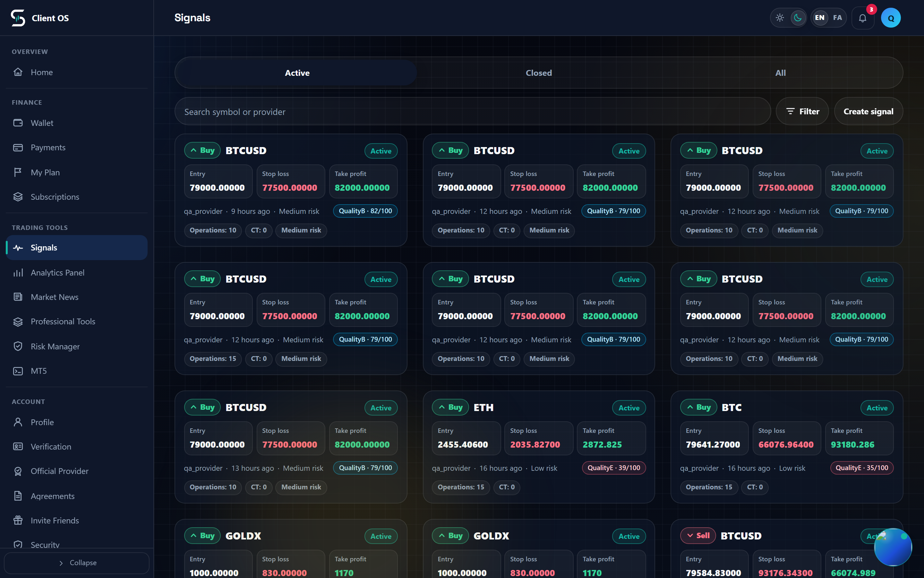Open the My Plan flag icon
The height and width of the screenshot is (578, 924).
tap(18, 172)
